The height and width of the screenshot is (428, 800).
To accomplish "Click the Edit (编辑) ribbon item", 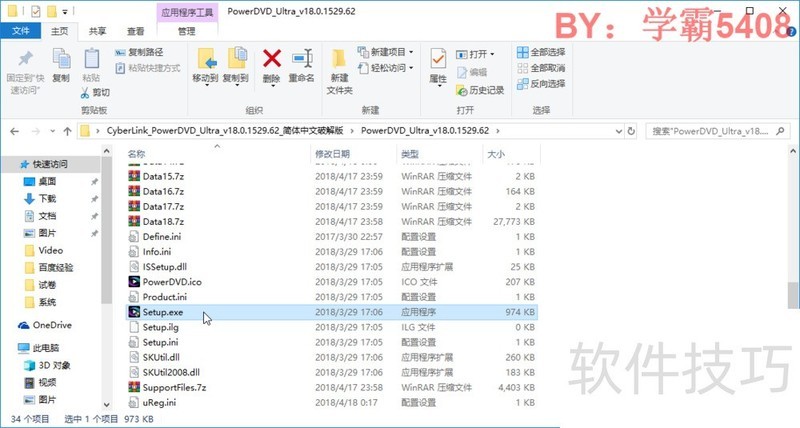I will pos(471,72).
